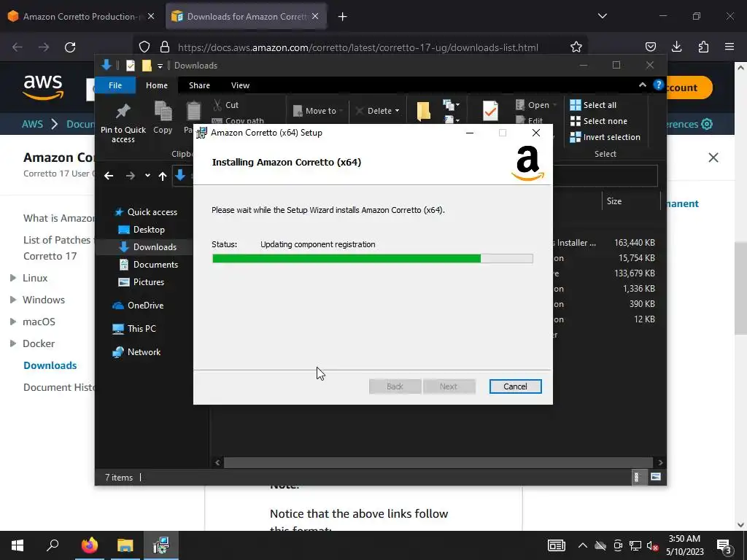Open the File tab in Explorer
Image resolution: width=747 pixels, height=560 pixels.
click(x=115, y=85)
